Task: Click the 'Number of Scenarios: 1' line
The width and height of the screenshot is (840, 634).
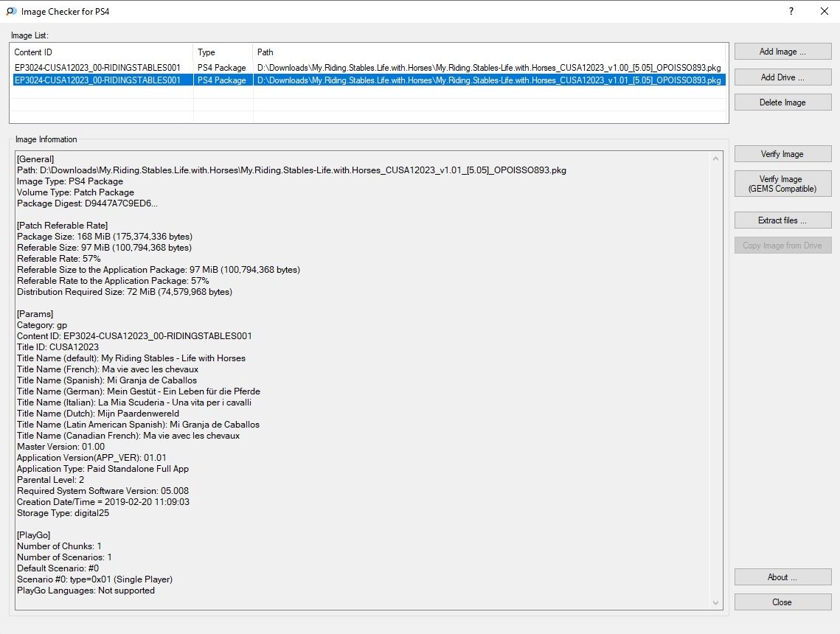Action: [64, 557]
